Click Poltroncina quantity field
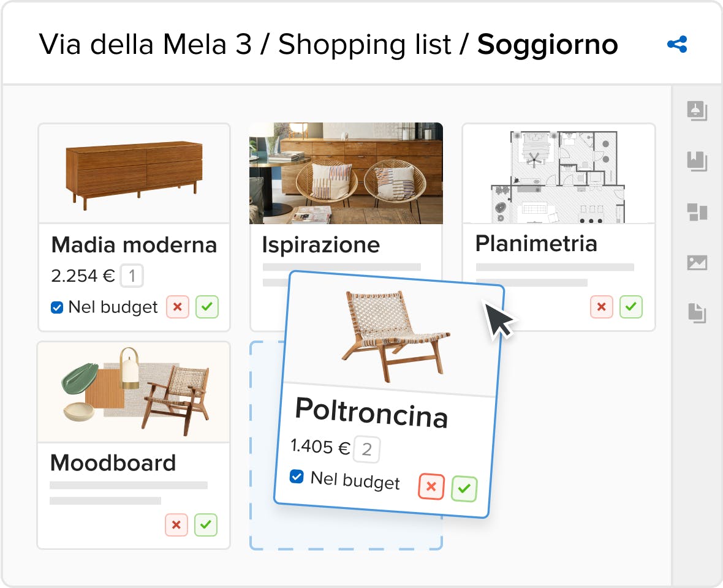The image size is (723, 588). [366, 450]
